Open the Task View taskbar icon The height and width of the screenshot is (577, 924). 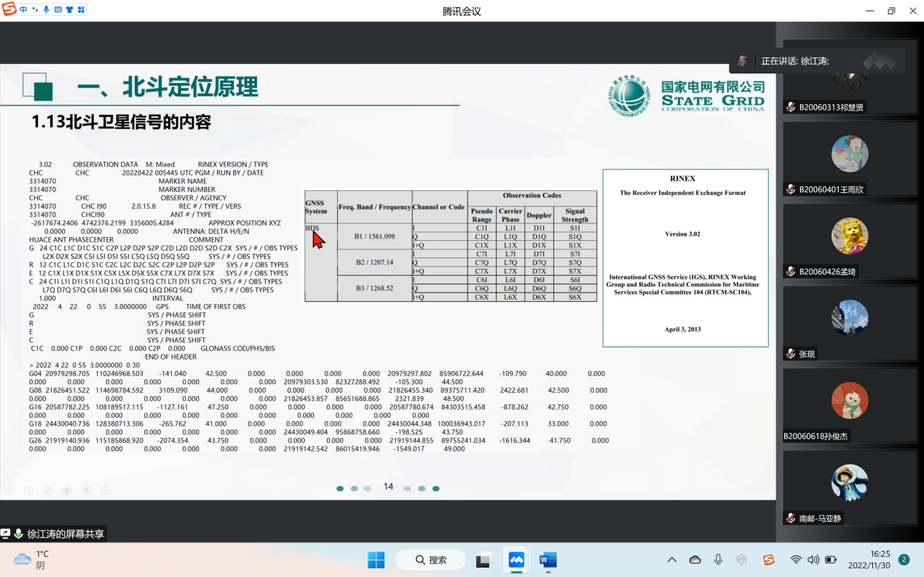tap(484, 560)
